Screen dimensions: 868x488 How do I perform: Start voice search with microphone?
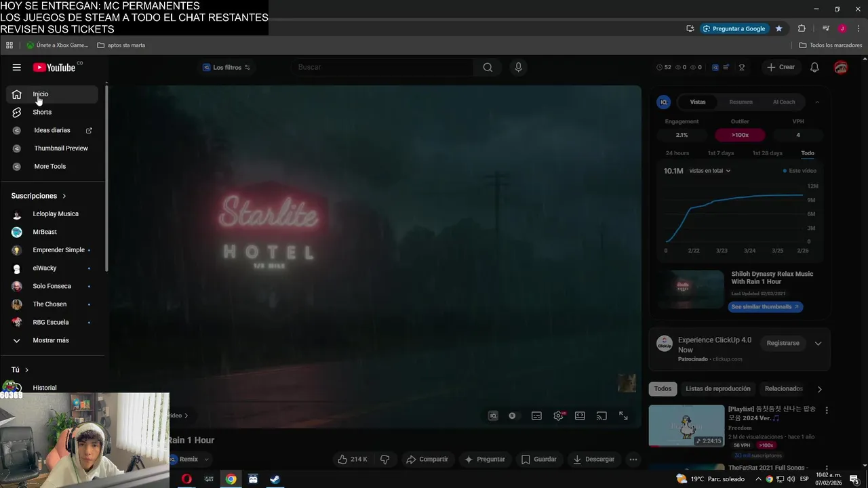point(518,67)
